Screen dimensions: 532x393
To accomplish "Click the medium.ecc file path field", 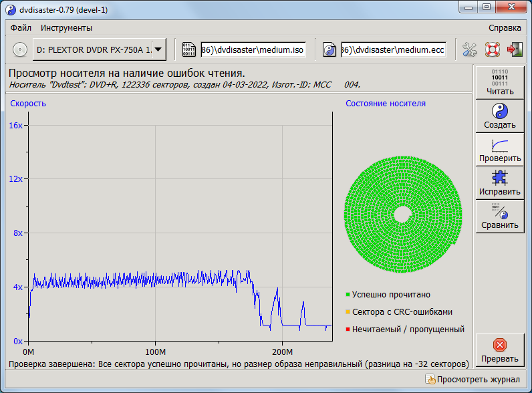I will tap(393, 49).
